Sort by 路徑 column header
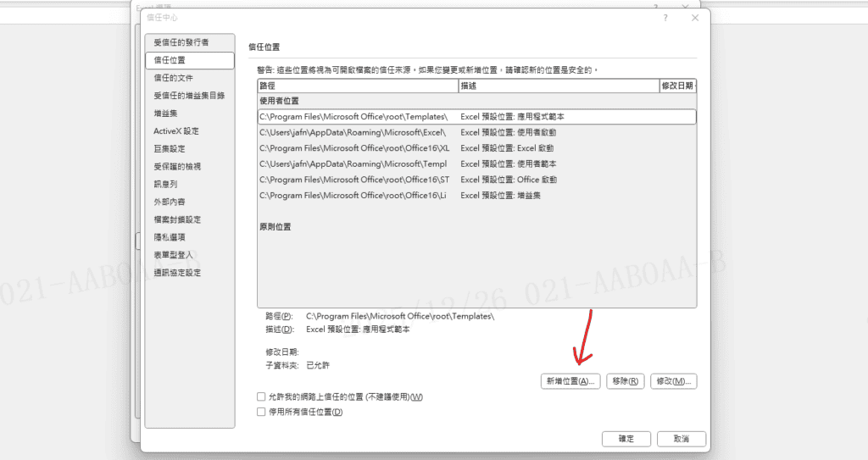Image resolution: width=868 pixels, height=460 pixels. [357, 86]
